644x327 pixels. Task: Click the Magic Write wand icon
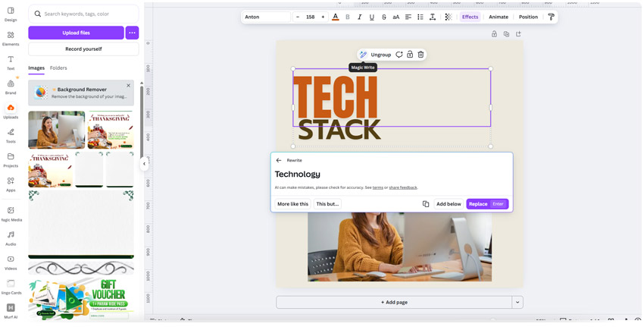tap(363, 55)
